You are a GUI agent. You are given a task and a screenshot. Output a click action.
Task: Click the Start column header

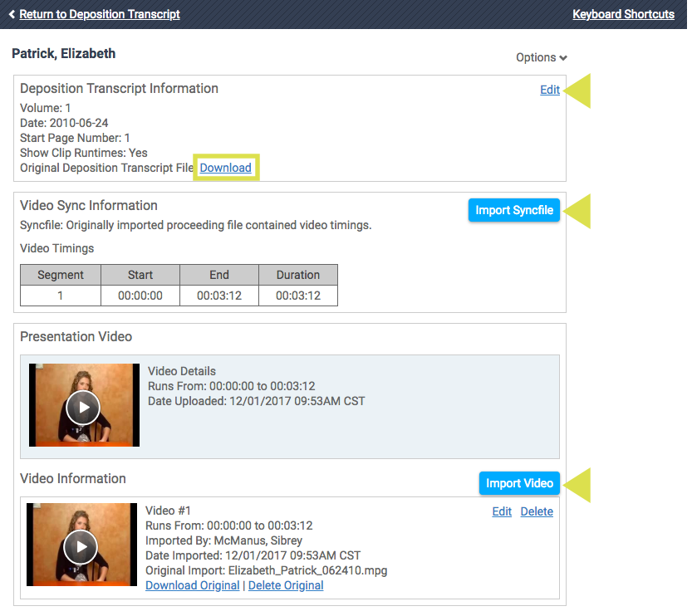point(140,275)
